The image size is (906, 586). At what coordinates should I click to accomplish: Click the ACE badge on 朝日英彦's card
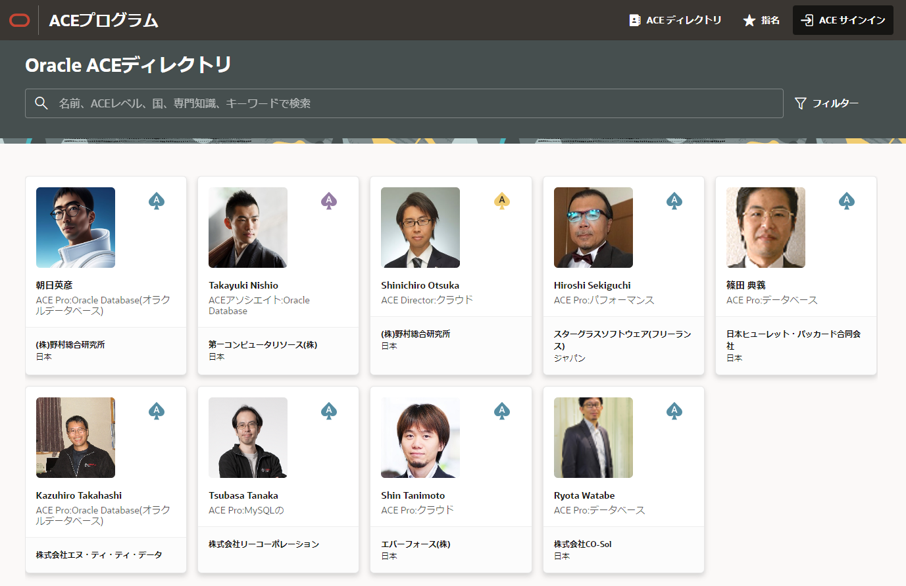point(156,201)
